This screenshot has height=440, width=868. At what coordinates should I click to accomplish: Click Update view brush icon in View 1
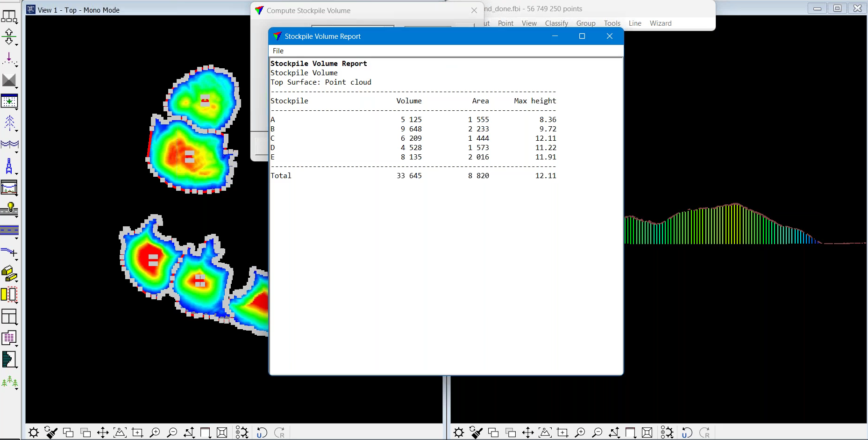pyautogui.click(x=51, y=433)
